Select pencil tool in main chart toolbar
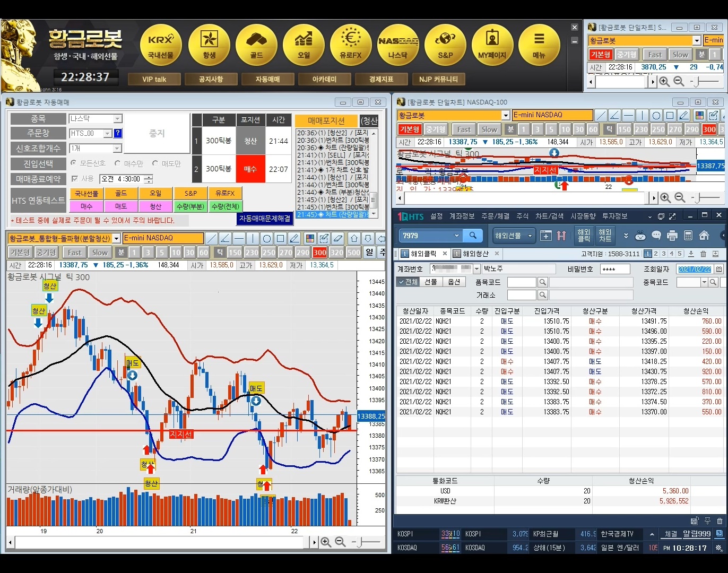The width and height of the screenshot is (728, 573). [294, 238]
